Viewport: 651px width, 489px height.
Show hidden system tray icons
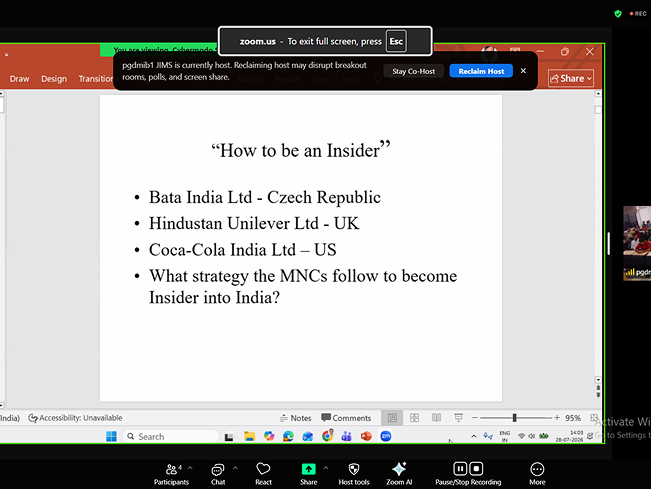pyautogui.click(x=473, y=436)
